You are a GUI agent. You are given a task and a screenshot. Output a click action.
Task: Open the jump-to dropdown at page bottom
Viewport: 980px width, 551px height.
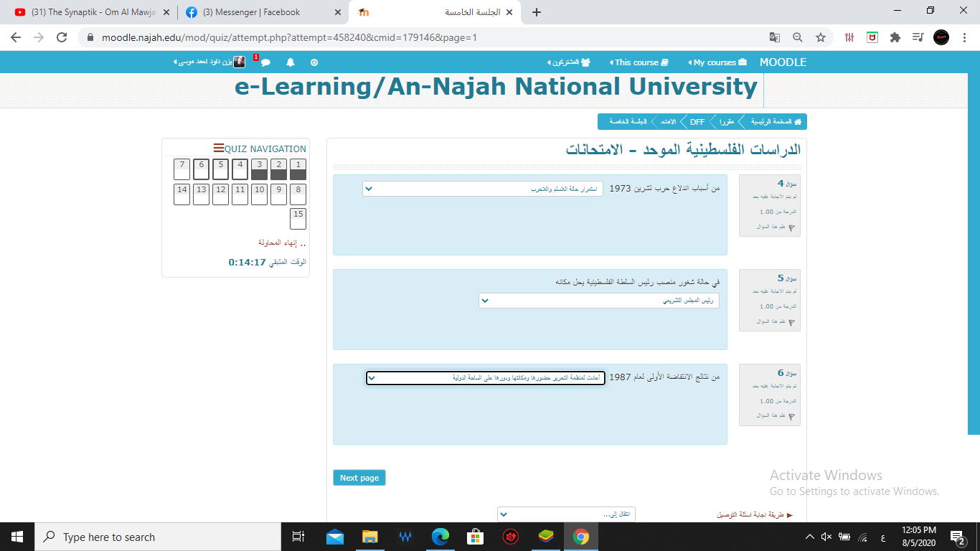point(566,514)
